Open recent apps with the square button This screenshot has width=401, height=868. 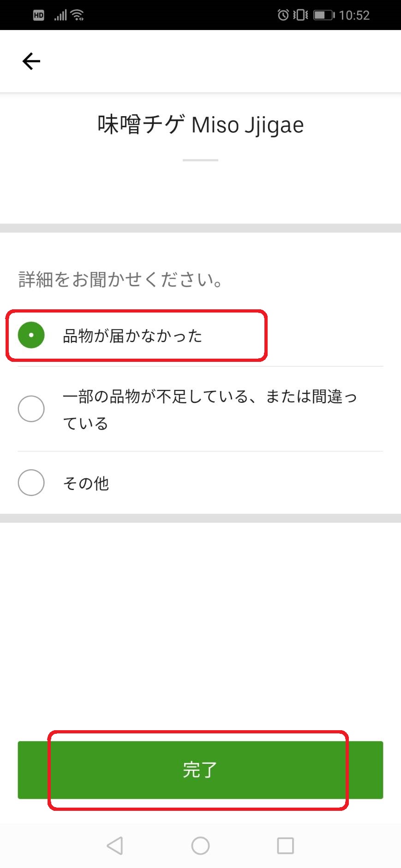[285, 845]
